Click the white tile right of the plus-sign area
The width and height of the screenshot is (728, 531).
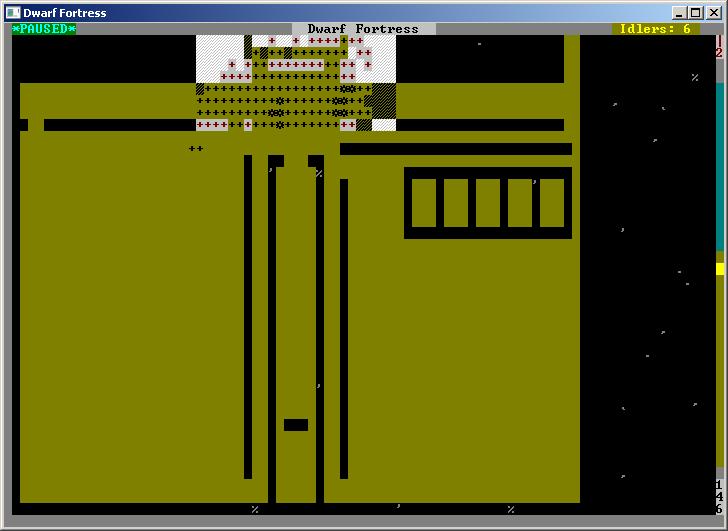384,125
